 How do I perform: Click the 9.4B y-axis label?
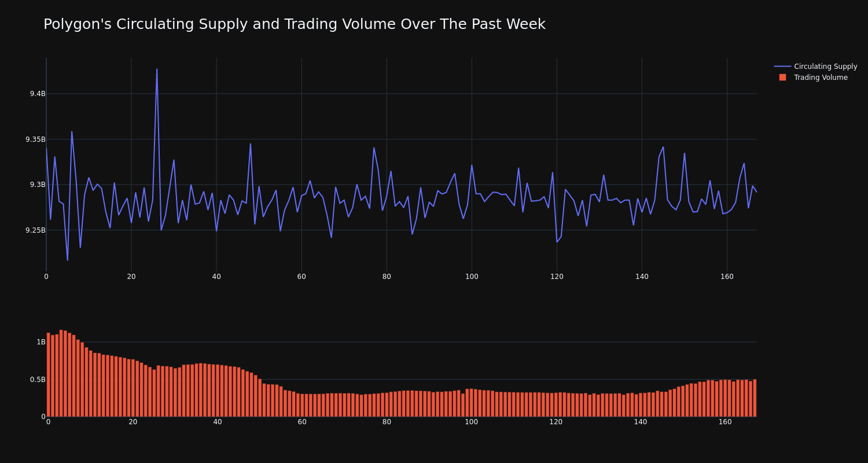coord(38,94)
